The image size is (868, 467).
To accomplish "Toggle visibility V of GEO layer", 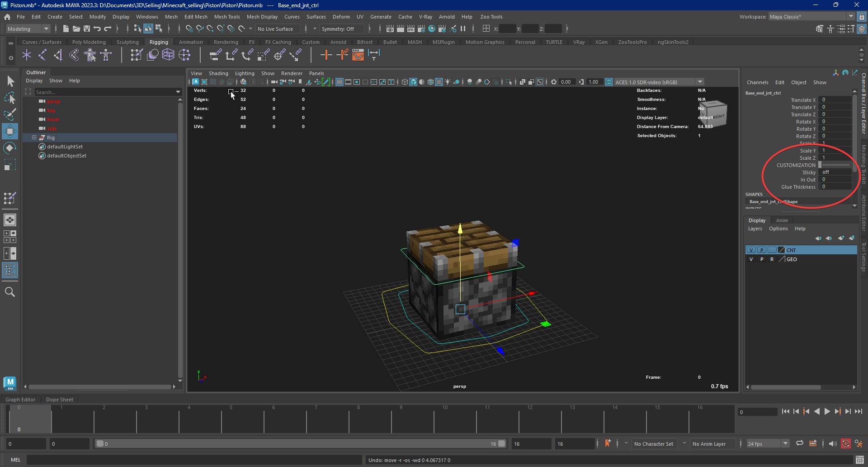I will pyautogui.click(x=751, y=259).
